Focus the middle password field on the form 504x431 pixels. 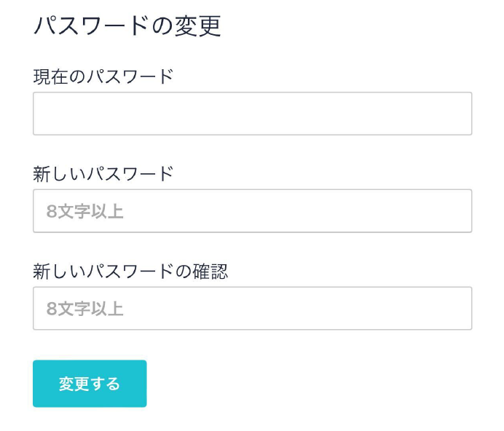[252, 211]
